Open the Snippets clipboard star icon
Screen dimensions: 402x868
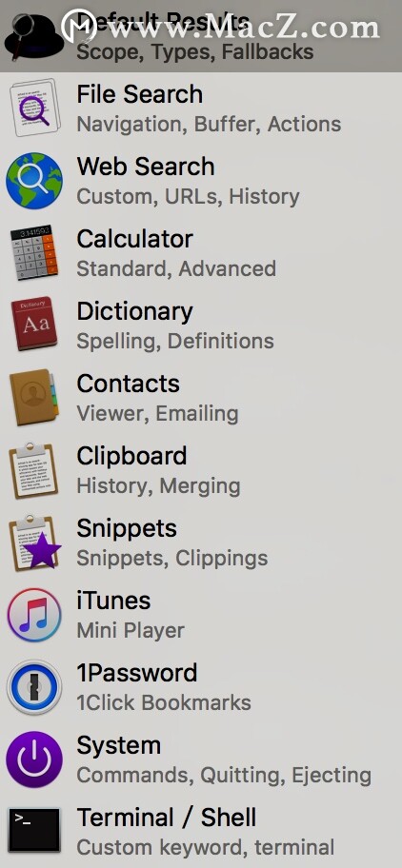[x=34, y=542]
